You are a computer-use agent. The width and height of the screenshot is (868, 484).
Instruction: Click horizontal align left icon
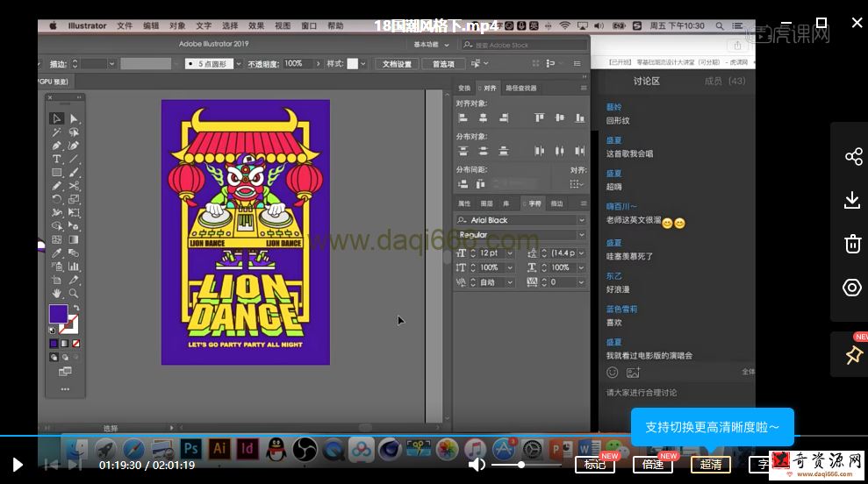pyautogui.click(x=463, y=117)
